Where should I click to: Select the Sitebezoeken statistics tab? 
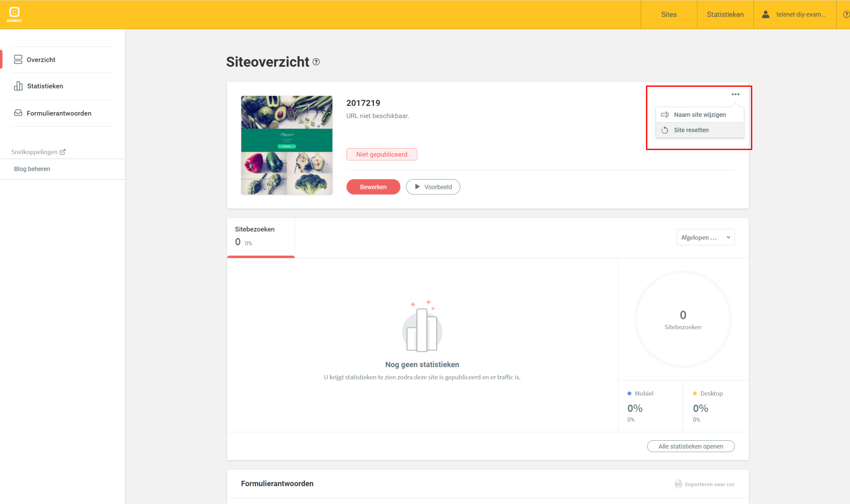click(261, 236)
